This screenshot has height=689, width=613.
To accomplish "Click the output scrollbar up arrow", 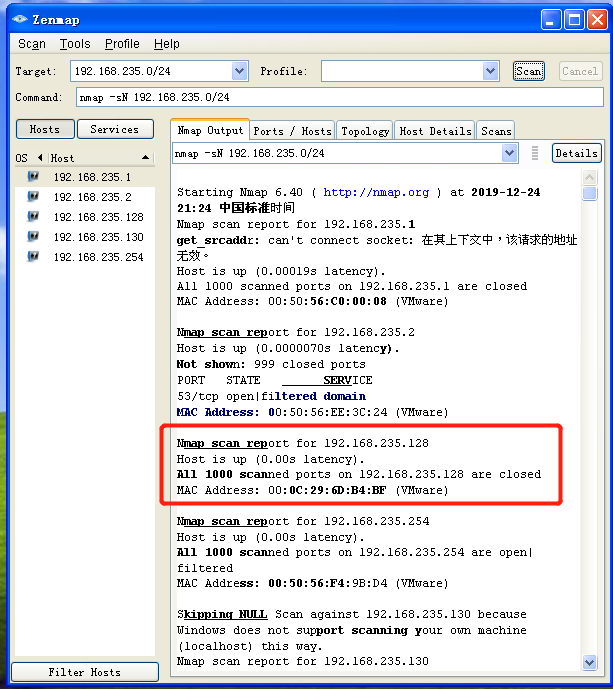I will click(x=589, y=177).
